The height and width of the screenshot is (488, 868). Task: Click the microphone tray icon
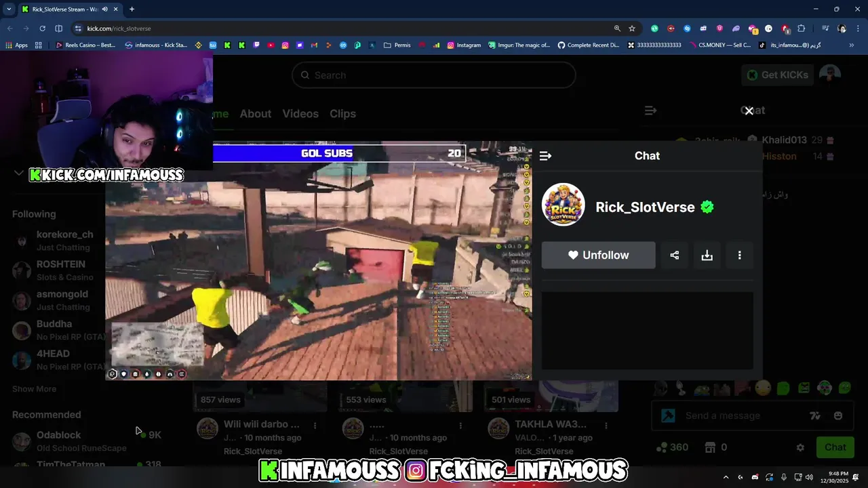click(x=784, y=477)
